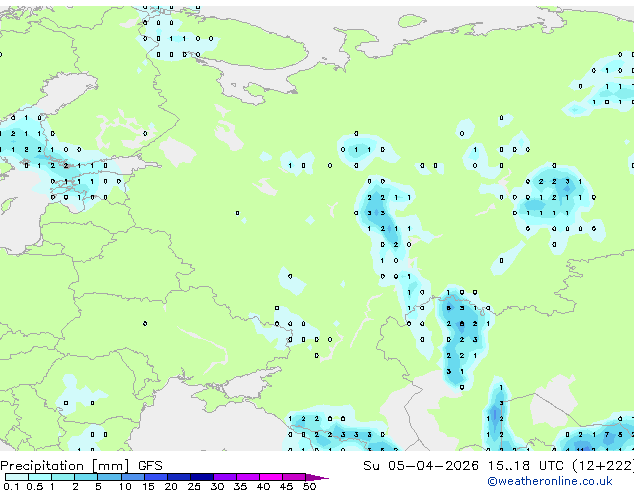Screen dimensions: 634x490
Task: Click the legend label '50'
Action: pos(309,486)
